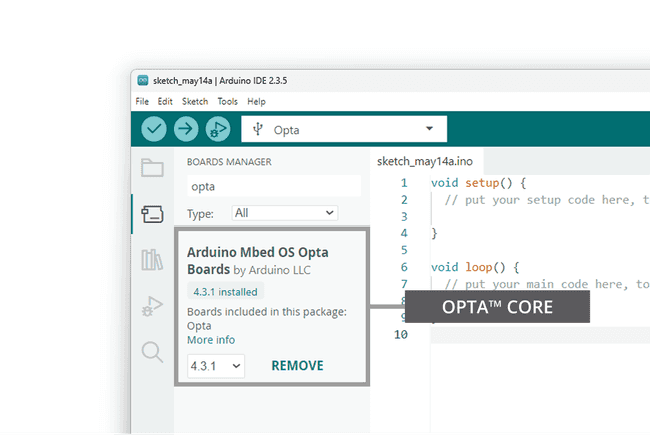Open the Tools menu

(x=227, y=101)
